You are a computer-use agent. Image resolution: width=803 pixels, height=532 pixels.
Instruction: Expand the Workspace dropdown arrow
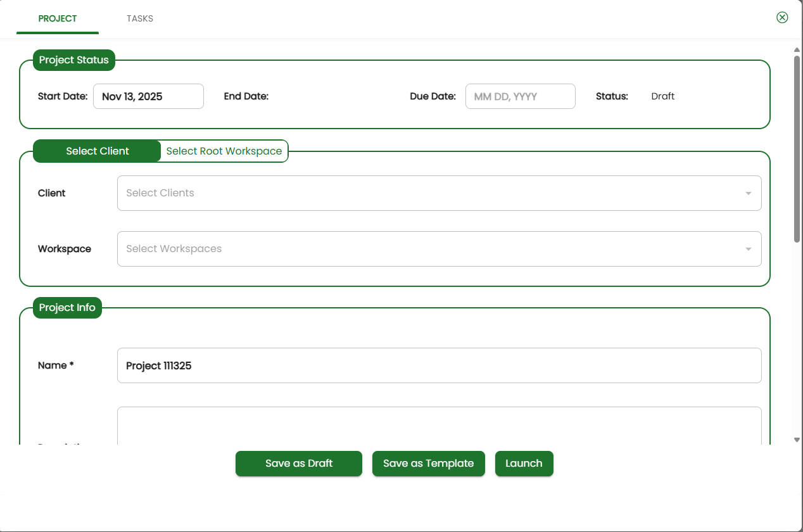pos(749,249)
